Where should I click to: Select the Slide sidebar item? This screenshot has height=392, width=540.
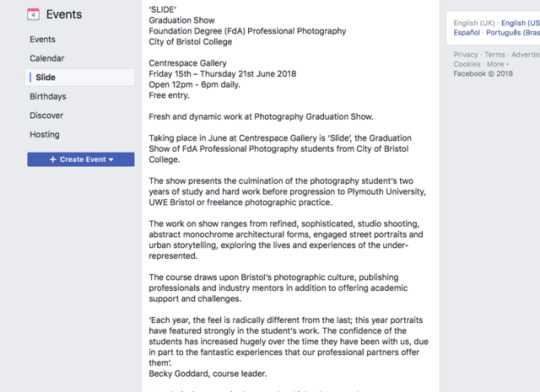tap(80, 77)
